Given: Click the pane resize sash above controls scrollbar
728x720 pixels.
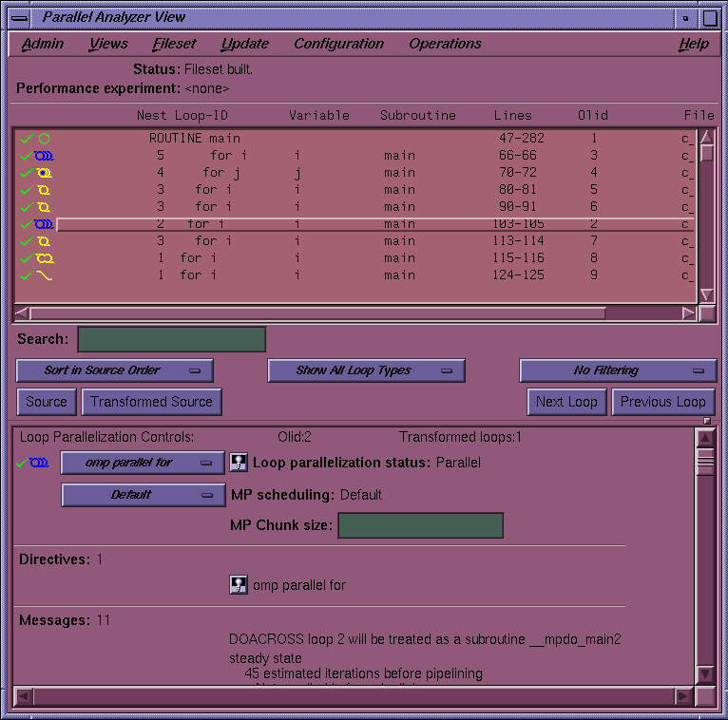Looking at the screenshot, I should 707,421.
